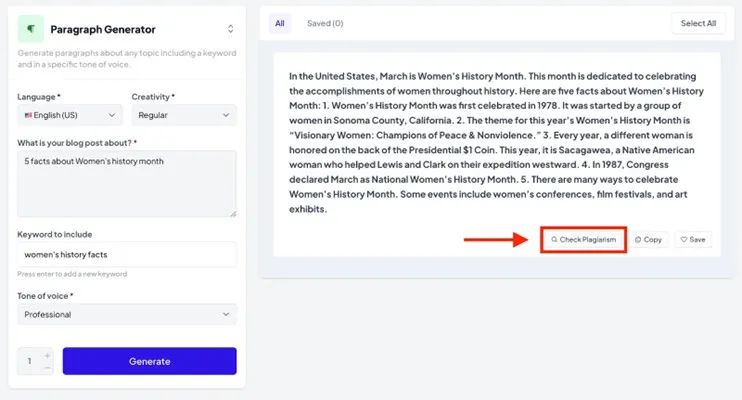Screen dimensions: 742x400
Task: Open the Tone of voice dropdown
Action: [127, 314]
